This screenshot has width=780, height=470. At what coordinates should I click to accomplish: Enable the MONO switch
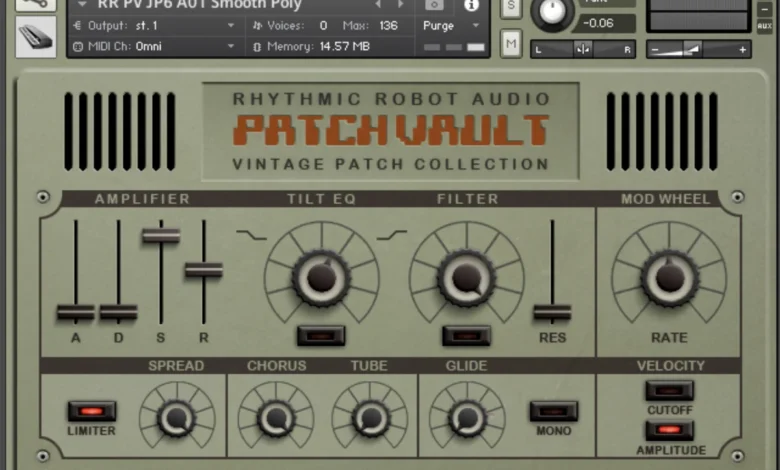click(x=553, y=411)
